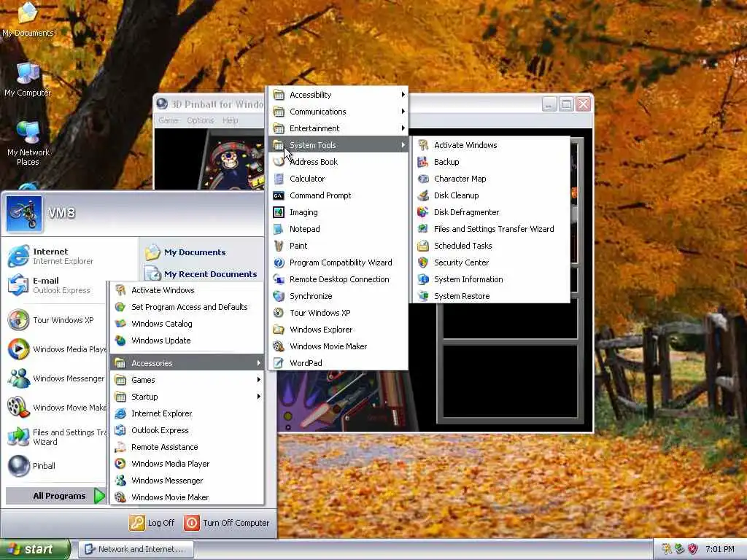Screen dimensions: 747x560
Task: Click the Remote Assistance icon
Action: [x=120, y=447]
